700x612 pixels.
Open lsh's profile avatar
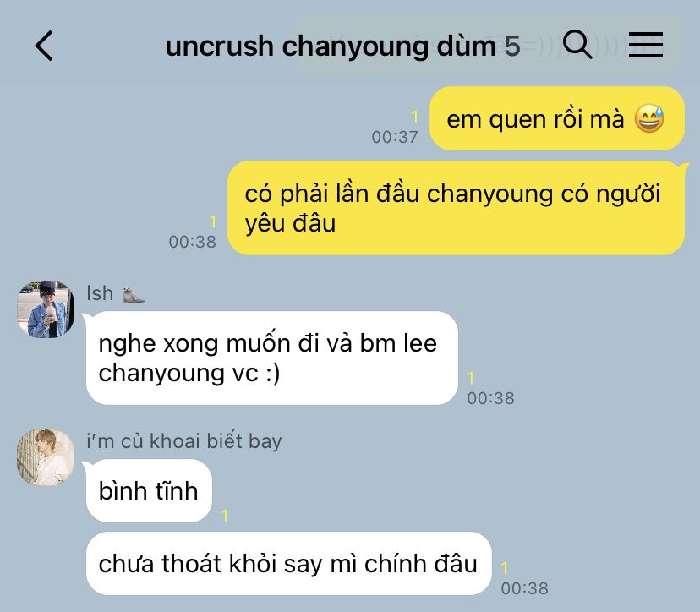[x=46, y=309]
